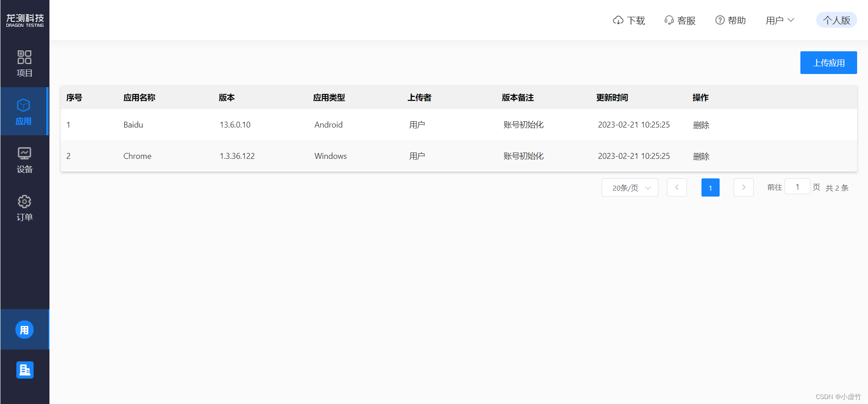The width and height of the screenshot is (868, 404).
Task: Go to the next page arrow
Action: point(744,187)
